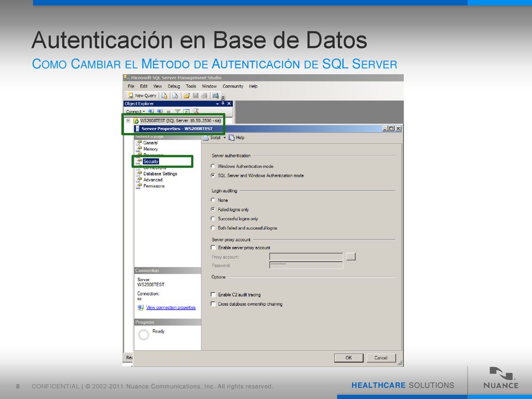Collapse the WS2008TEST server node
The height and width of the screenshot is (399, 532).
[x=128, y=121]
